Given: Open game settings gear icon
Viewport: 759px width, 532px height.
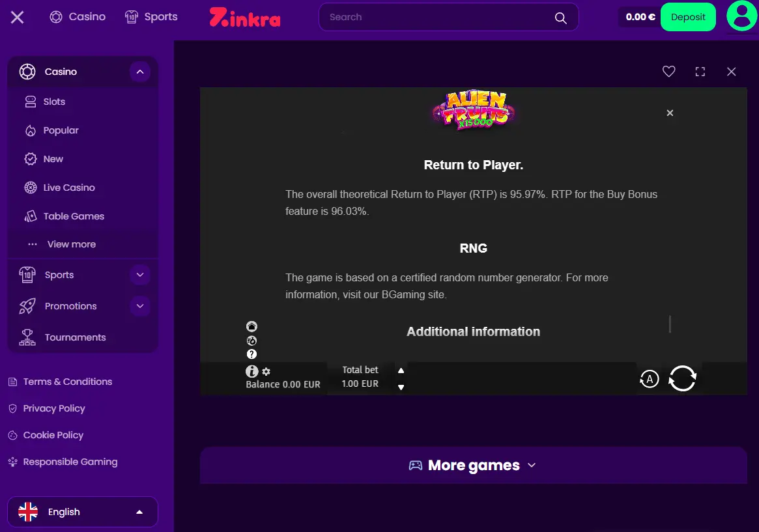Looking at the screenshot, I should point(266,372).
